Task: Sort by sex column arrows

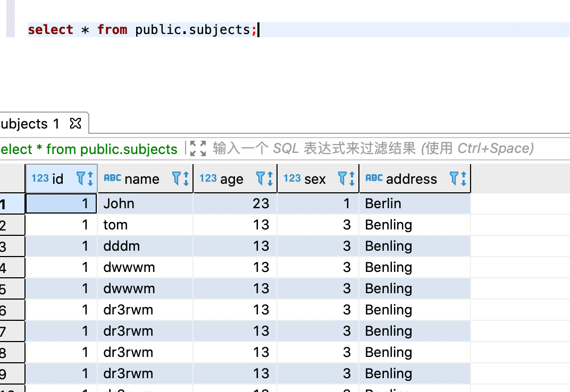Action: point(352,178)
